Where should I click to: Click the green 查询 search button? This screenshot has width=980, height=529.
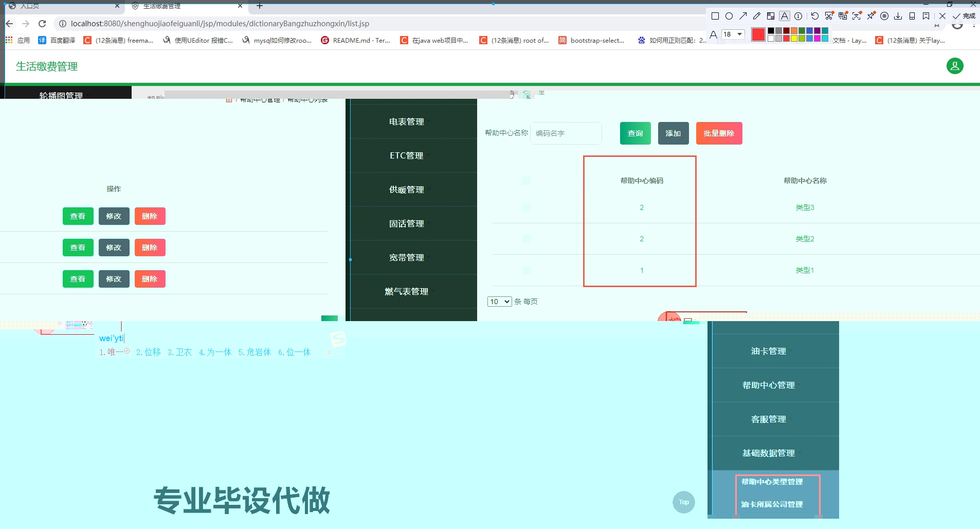click(635, 133)
